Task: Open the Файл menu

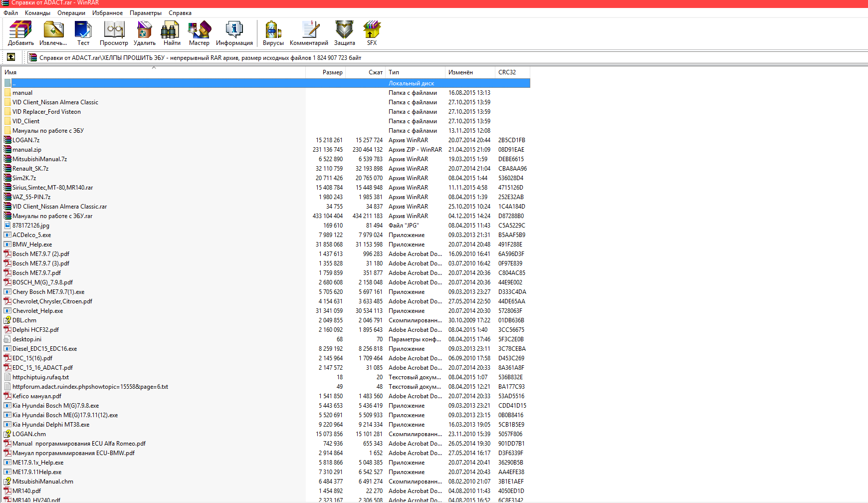Action: point(10,13)
